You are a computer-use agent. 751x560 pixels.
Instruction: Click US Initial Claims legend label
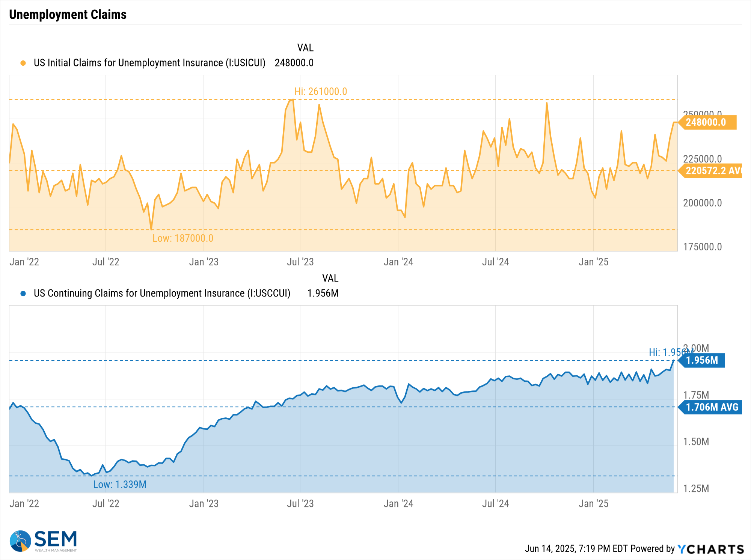coord(149,63)
